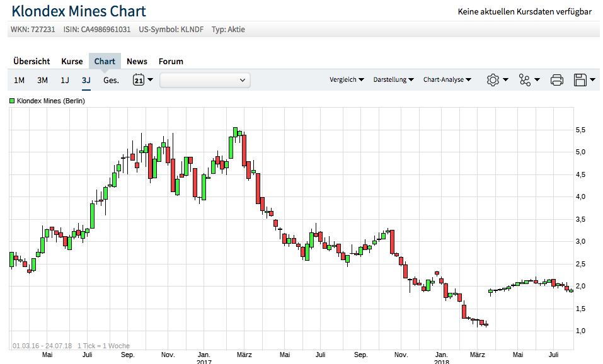The image size is (603, 364).
Task: Open the Forum tab
Action: pos(171,61)
